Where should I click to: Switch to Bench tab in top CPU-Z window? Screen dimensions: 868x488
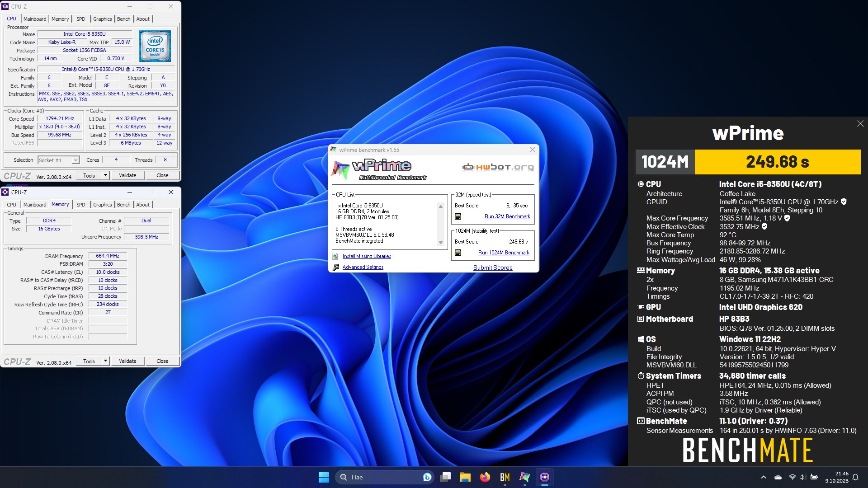click(x=124, y=19)
